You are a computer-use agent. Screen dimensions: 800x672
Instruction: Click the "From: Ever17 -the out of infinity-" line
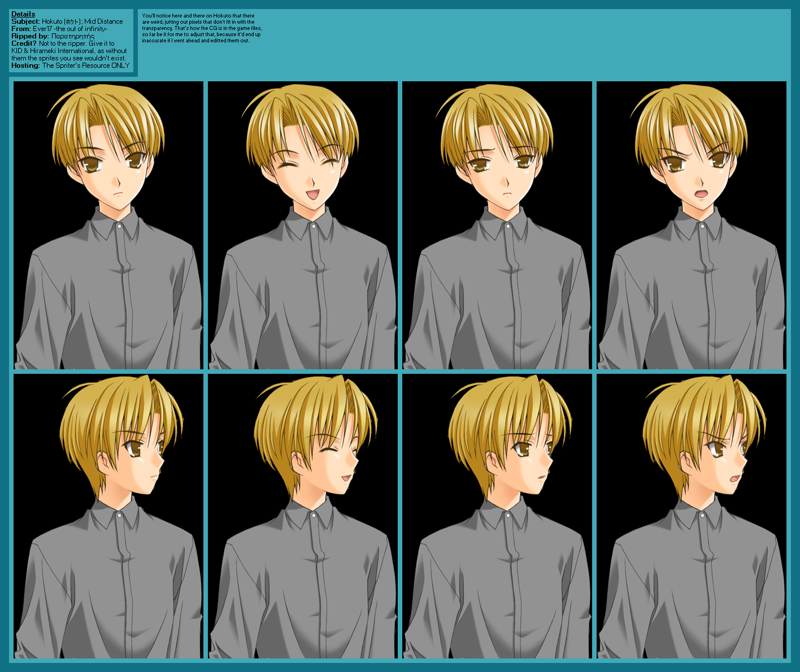pos(59,29)
